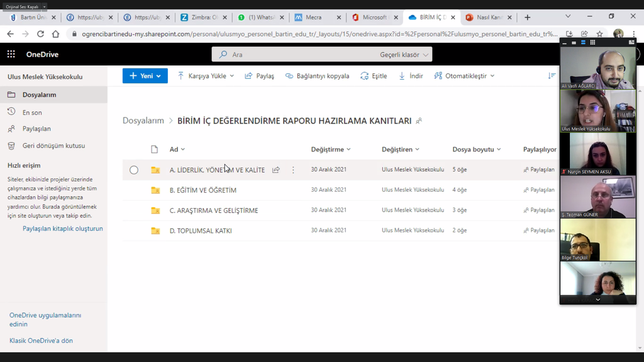This screenshot has height=362, width=644.
Task: Open the Microsoft 365 app launcher grid
Action: [x=11, y=55]
